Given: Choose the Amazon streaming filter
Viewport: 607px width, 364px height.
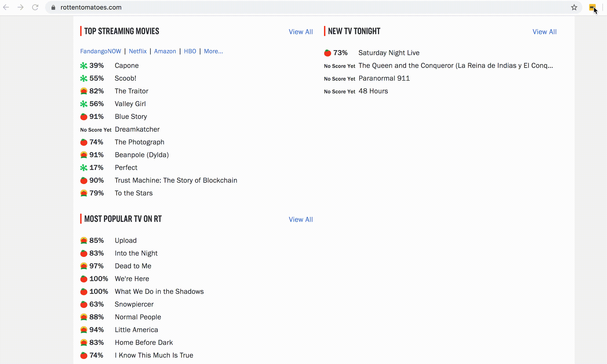Looking at the screenshot, I should 165,51.
